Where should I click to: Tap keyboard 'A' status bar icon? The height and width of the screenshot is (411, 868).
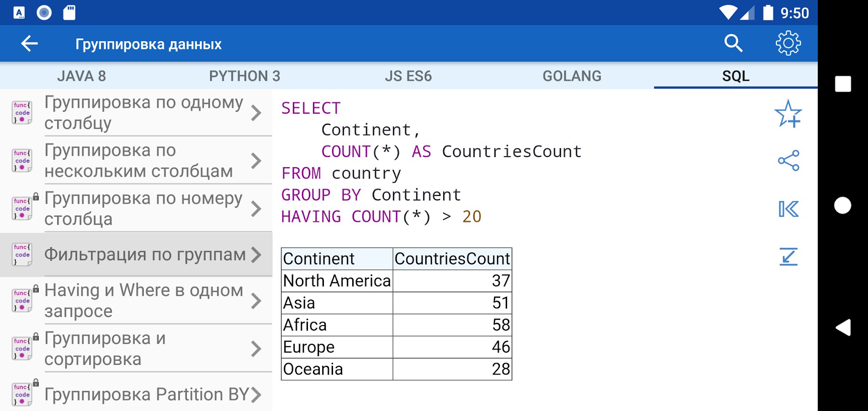pyautogui.click(x=19, y=12)
